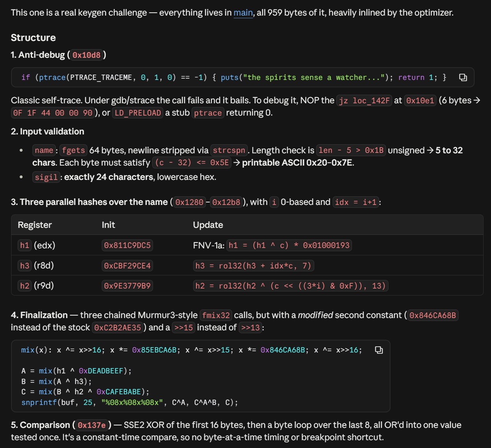The image size is (491, 448).
Task: Select the '0x10d8' address in Anti-debug heading
Action: coord(87,55)
